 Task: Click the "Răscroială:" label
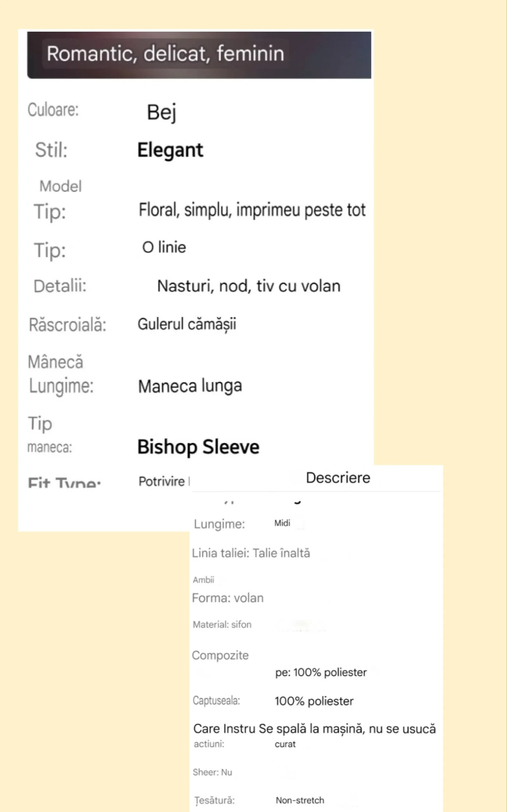point(67,325)
